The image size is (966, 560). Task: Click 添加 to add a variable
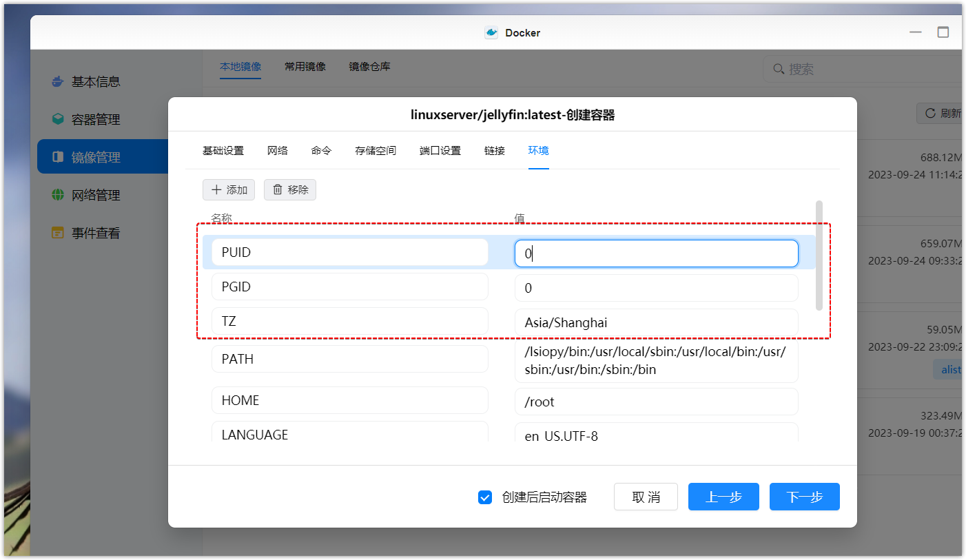click(229, 189)
